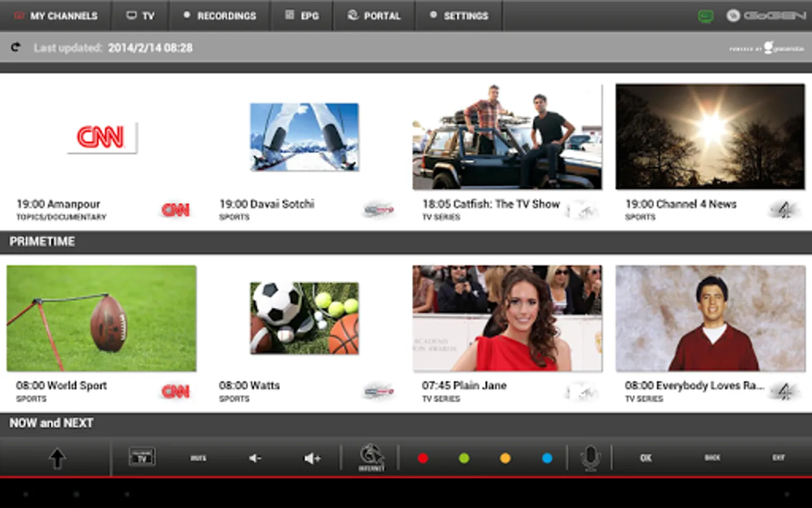This screenshot has width=812, height=508.
Task: Click the OK button in the remote bar
Action: (646, 458)
